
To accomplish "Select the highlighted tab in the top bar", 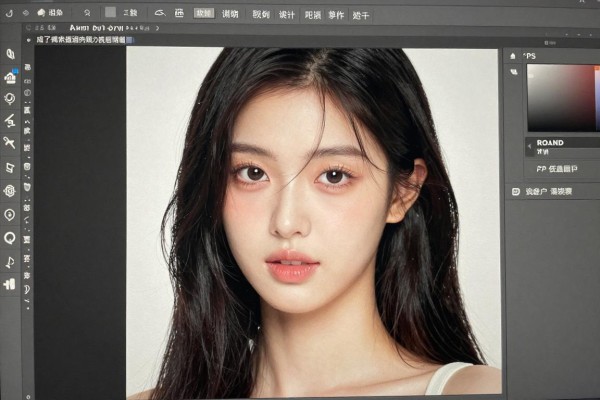I will 204,13.
